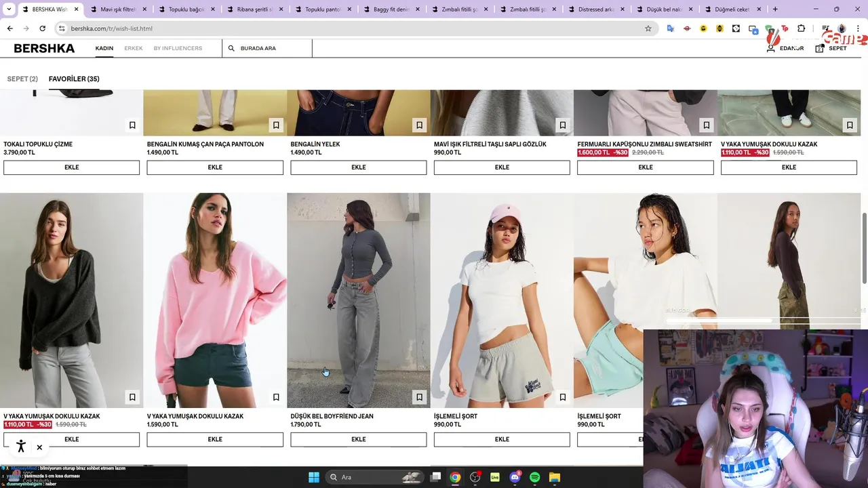Remove Tokalı Topuklu Çizme from favorites bookmark
This screenshot has height=488, width=868.
tap(132, 125)
